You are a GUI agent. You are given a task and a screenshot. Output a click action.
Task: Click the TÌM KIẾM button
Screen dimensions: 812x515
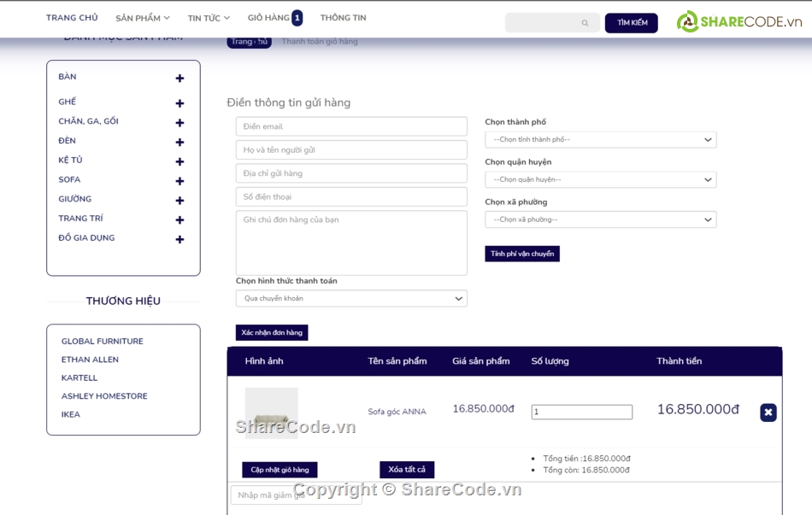[x=632, y=22]
